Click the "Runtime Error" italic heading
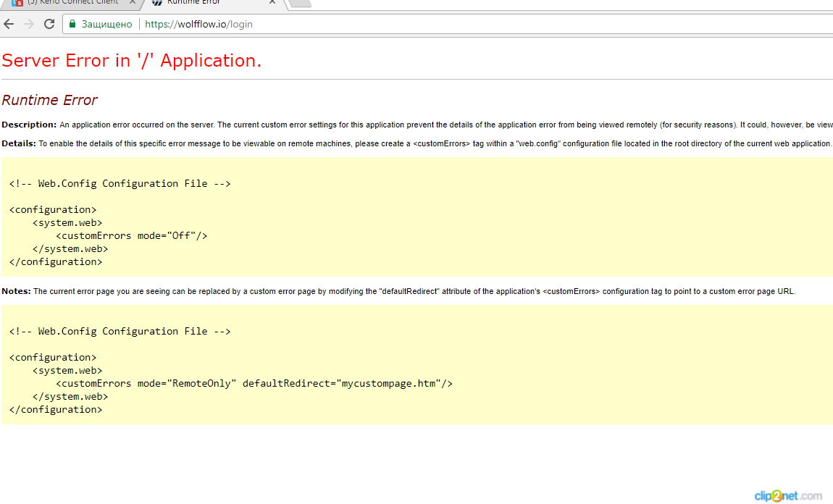Viewport: 833px width, 504px height. click(49, 100)
